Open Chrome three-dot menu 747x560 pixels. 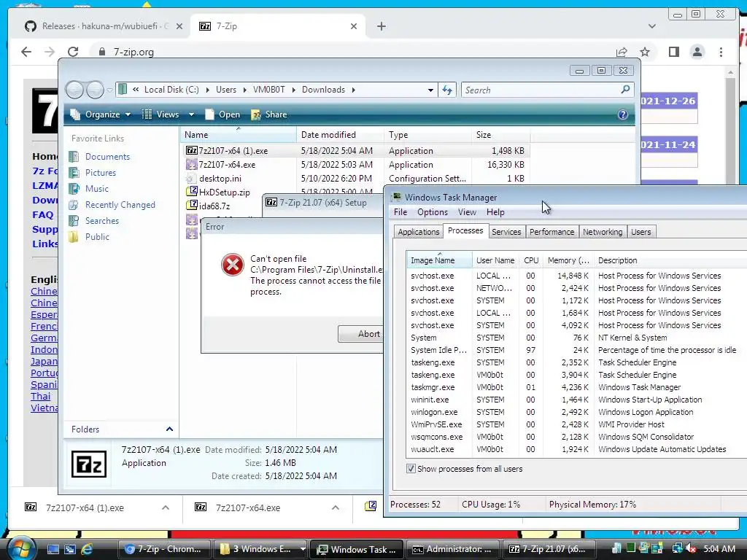(721, 52)
